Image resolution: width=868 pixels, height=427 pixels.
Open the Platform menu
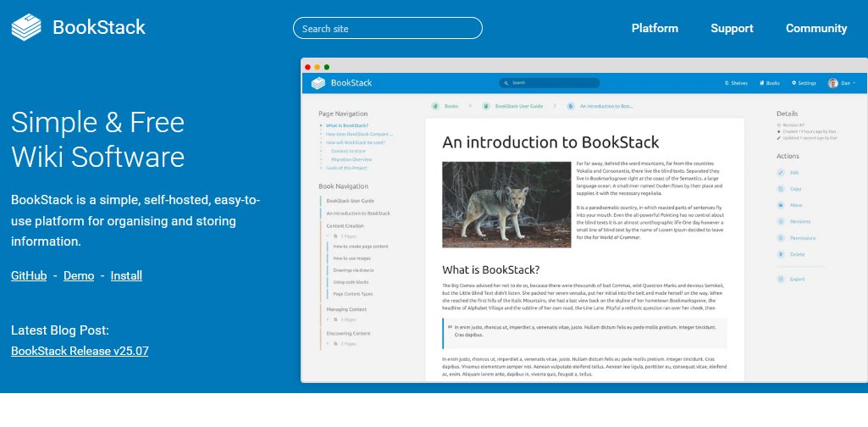pos(655,28)
